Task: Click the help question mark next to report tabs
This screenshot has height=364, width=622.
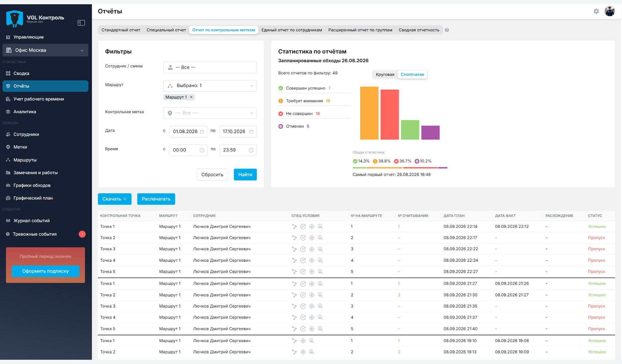Action: 447,30
